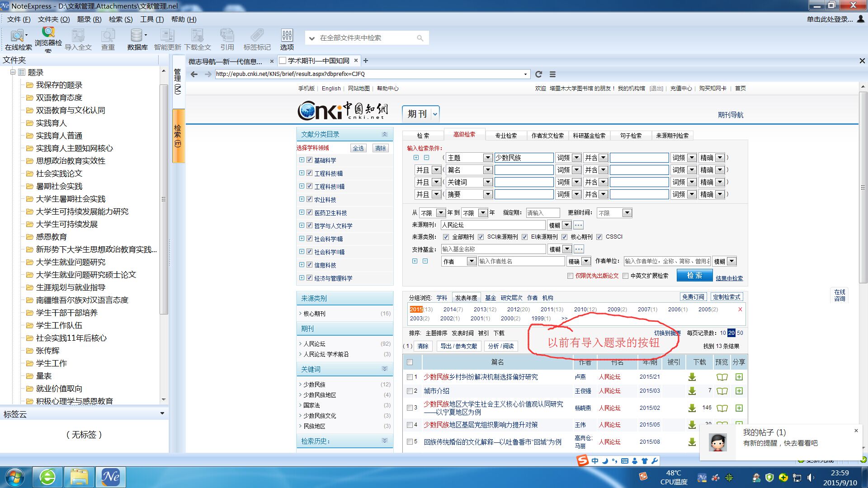Launch the 浏览器检索 browser search tool
Viewport: 868px width, 488px height.
[48, 39]
